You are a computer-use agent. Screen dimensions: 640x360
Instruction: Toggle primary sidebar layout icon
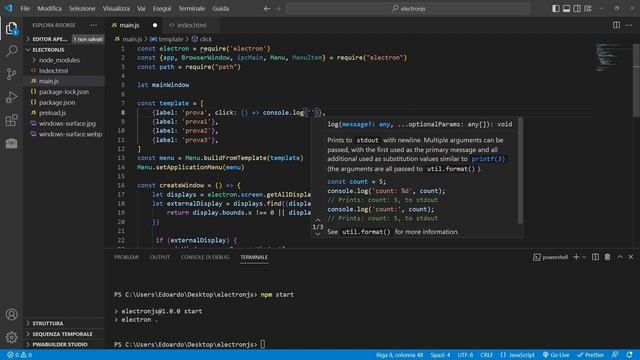pos(556,8)
